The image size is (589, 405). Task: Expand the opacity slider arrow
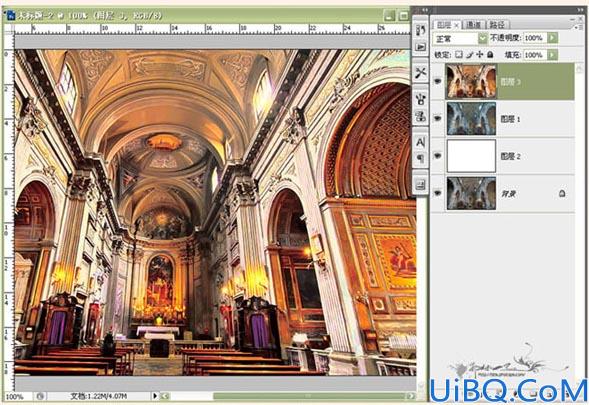click(552, 38)
